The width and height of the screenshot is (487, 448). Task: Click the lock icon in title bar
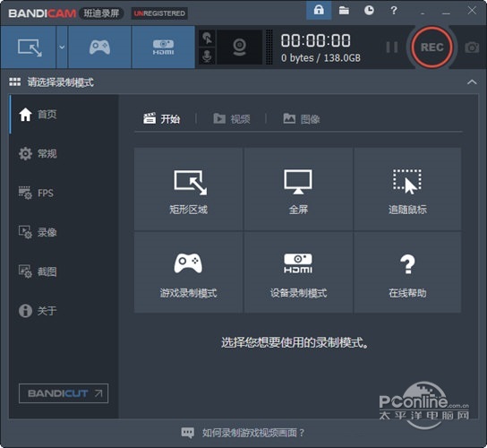[319, 10]
